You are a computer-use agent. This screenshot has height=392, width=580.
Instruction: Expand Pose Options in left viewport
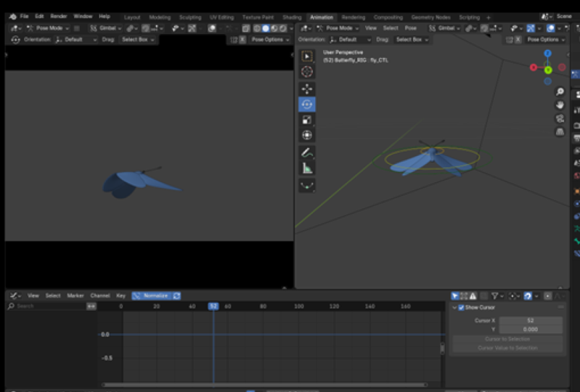pos(270,40)
